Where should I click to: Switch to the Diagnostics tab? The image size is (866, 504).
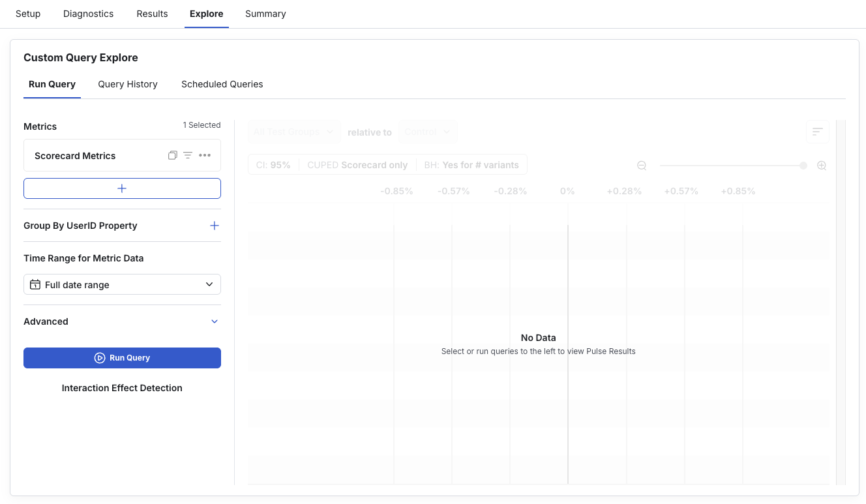pyautogui.click(x=88, y=14)
